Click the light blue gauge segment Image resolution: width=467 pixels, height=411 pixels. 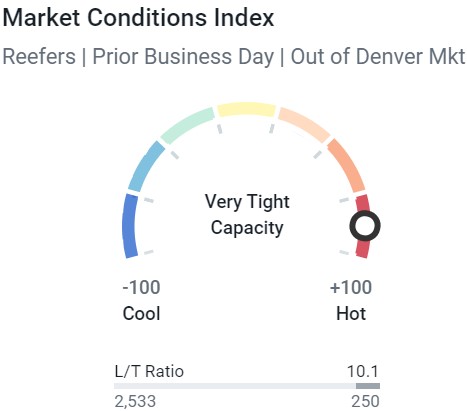pos(146,166)
